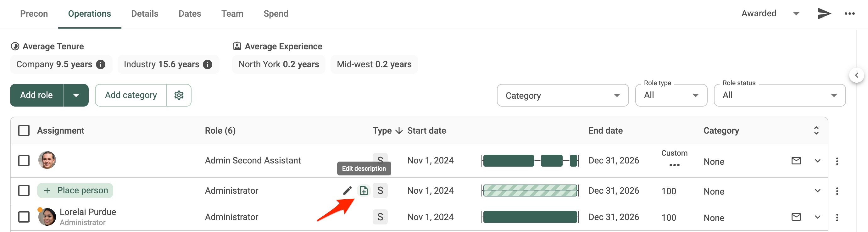
Task: Click the Industry tenure info icon
Action: coord(208,64)
